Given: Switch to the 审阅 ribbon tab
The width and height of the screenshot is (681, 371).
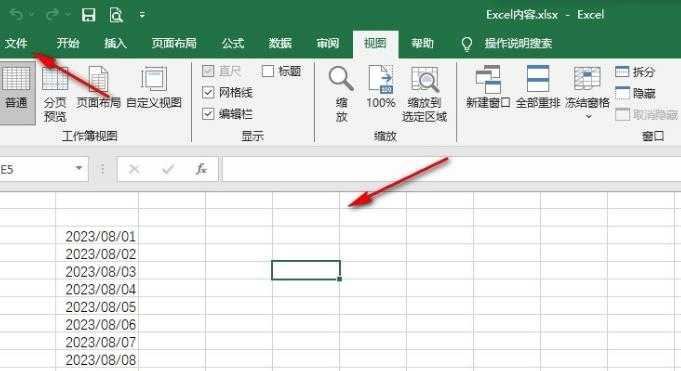Looking at the screenshot, I should click(328, 43).
